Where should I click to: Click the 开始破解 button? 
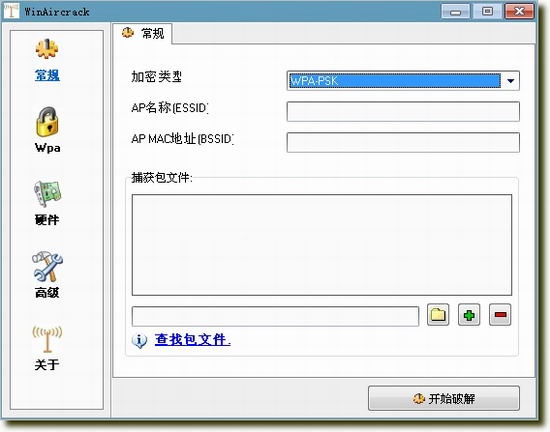(x=444, y=398)
